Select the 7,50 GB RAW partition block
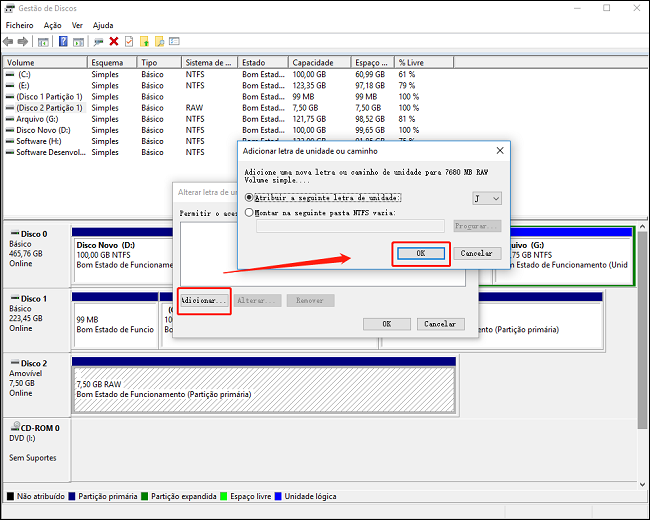This screenshot has height=520, width=650. click(x=264, y=390)
